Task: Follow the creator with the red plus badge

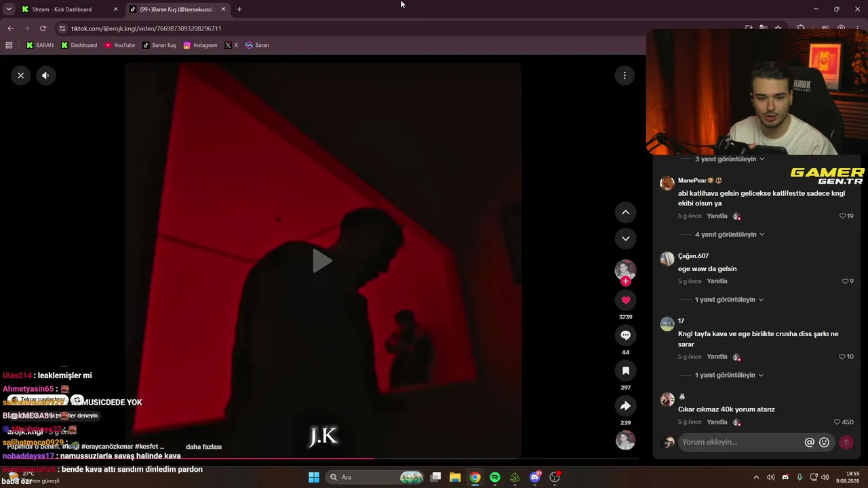Action: pyautogui.click(x=625, y=281)
